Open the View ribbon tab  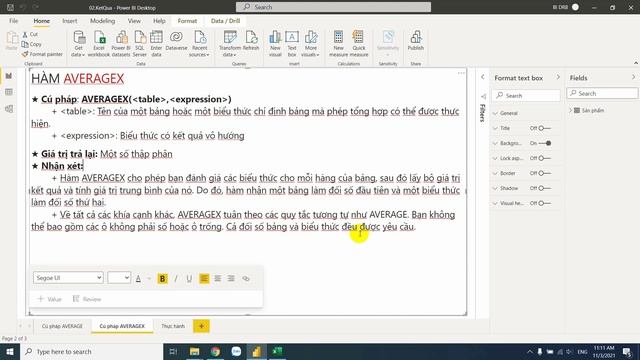(x=134, y=21)
